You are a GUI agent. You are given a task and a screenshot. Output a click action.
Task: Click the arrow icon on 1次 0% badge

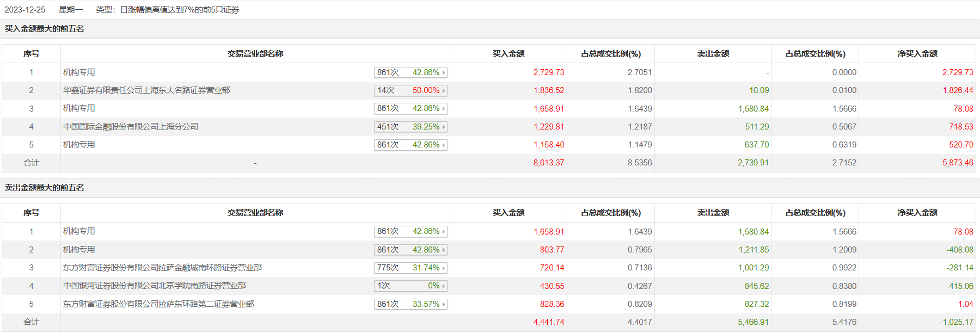point(444,286)
